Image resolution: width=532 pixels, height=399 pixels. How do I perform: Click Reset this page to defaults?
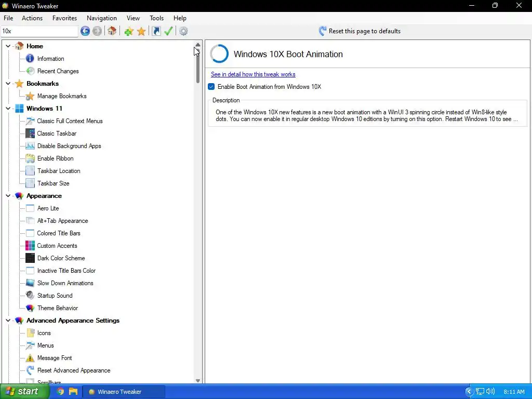point(360,31)
